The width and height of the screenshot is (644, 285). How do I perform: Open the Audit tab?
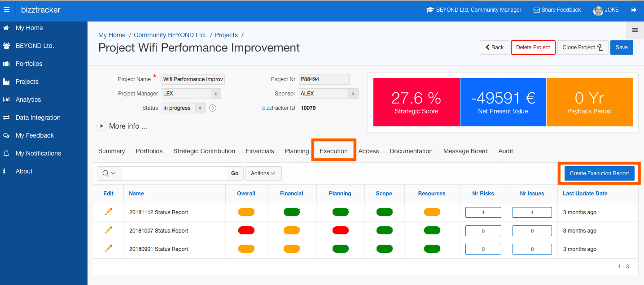pos(506,151)
